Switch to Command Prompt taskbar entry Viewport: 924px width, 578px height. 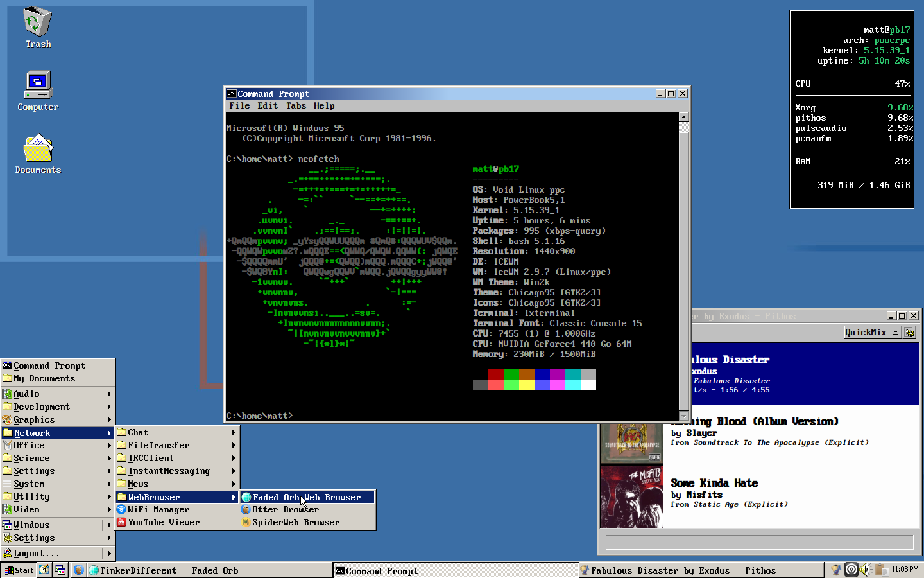tap(456, 570)
